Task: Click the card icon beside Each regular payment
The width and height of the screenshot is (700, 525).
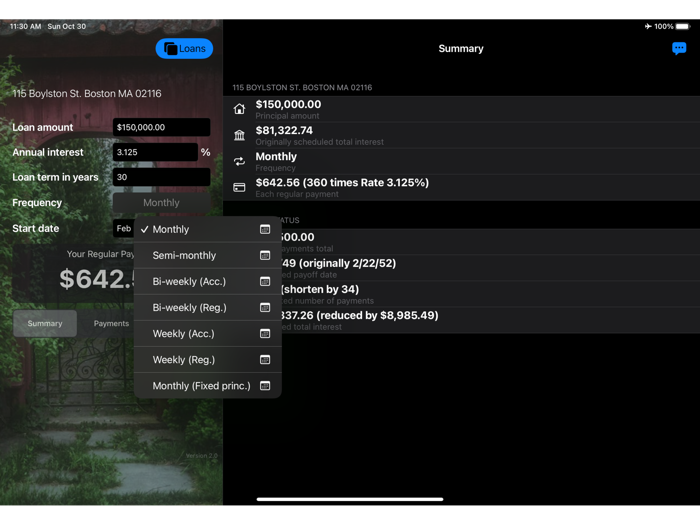Action: (x=239, y=188)
